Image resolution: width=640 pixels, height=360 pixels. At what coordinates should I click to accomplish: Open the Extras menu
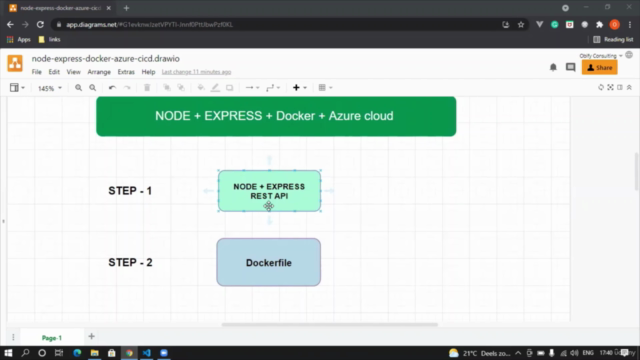[x=126, y=72]
